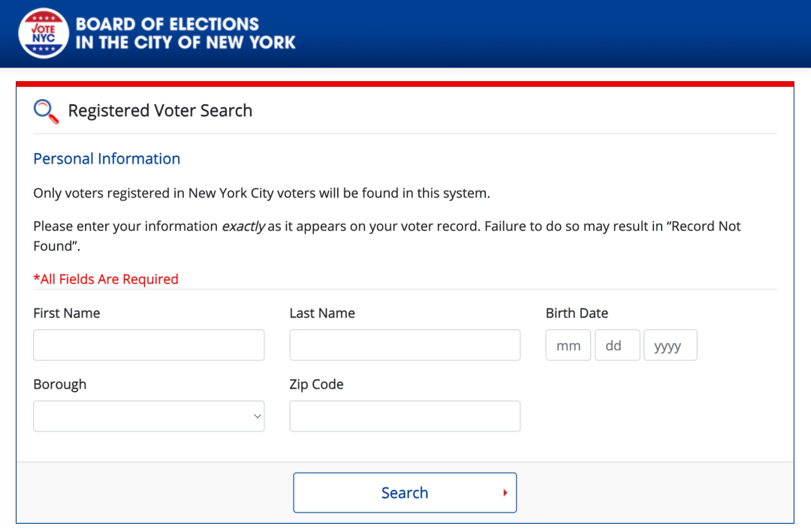Click the Zip Code label
This screenshot has height=532, width=811.
click(x=317, y=385)
